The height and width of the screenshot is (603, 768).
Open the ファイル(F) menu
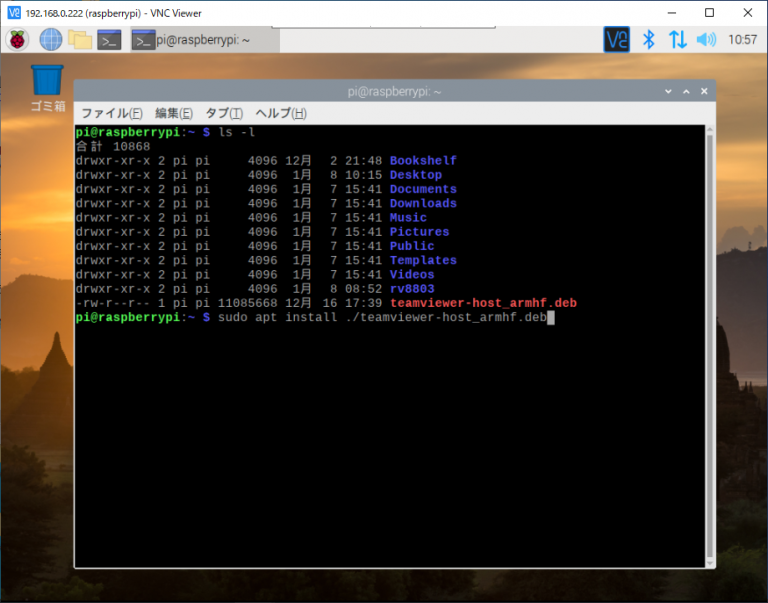(112, 113)
